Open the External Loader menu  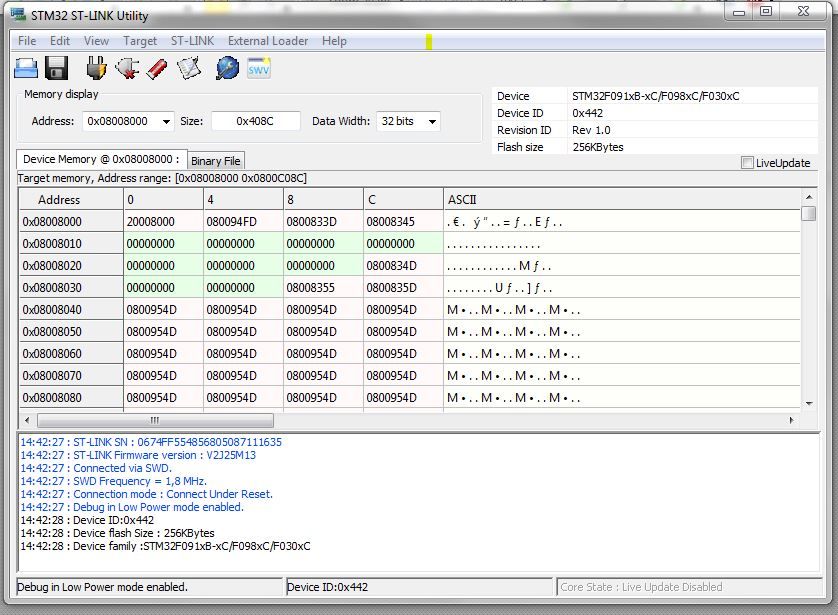[x=268, y=41]
